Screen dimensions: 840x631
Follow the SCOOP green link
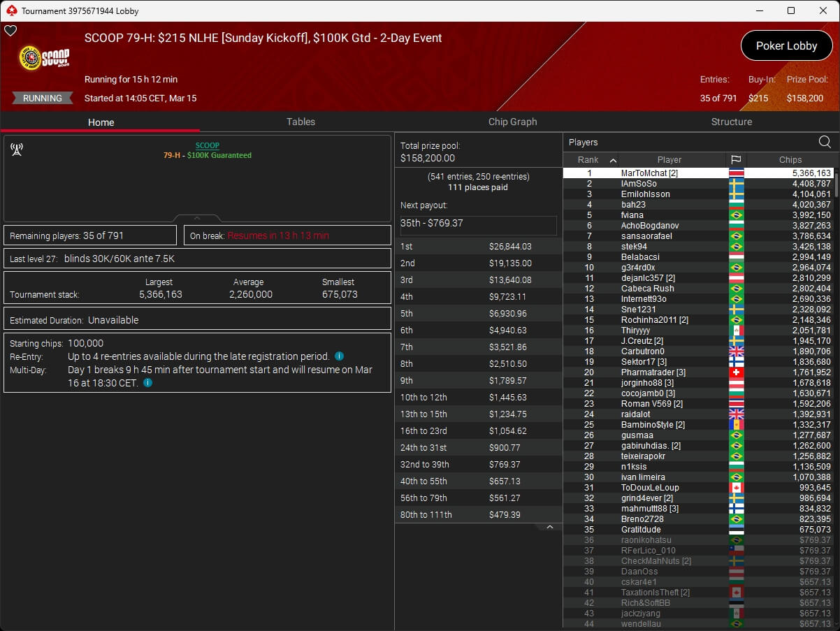(x=207, y=145)
